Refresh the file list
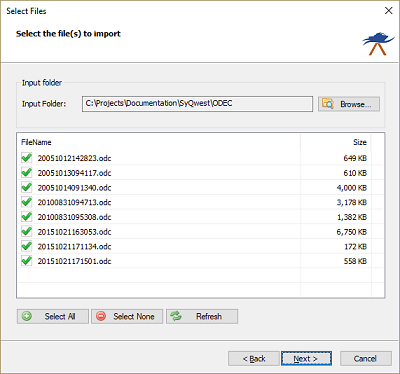This screenshot has width=400, height=374. point(202,316)
